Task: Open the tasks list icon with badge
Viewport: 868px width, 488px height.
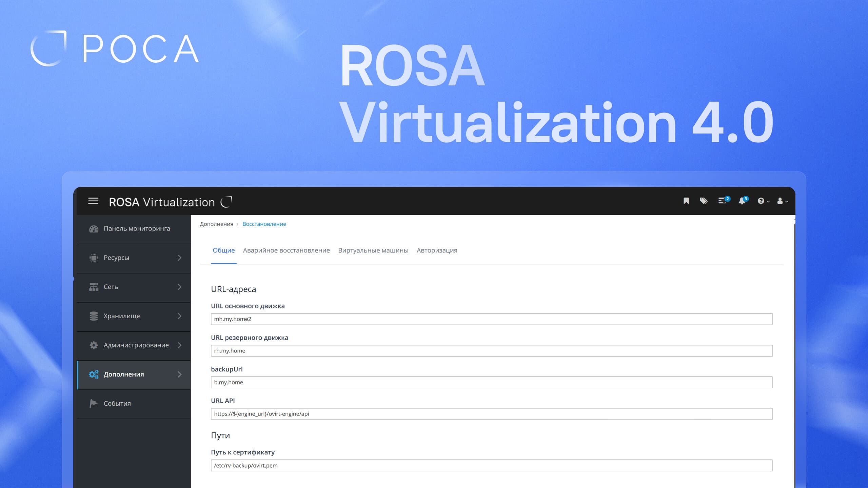Action: [723, 201]
